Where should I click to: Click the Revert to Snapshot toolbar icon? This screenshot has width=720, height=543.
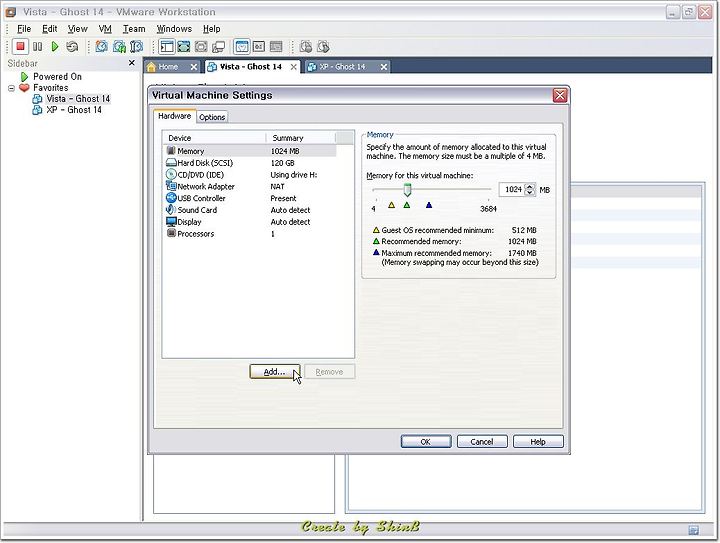click(x=119, y=46)
